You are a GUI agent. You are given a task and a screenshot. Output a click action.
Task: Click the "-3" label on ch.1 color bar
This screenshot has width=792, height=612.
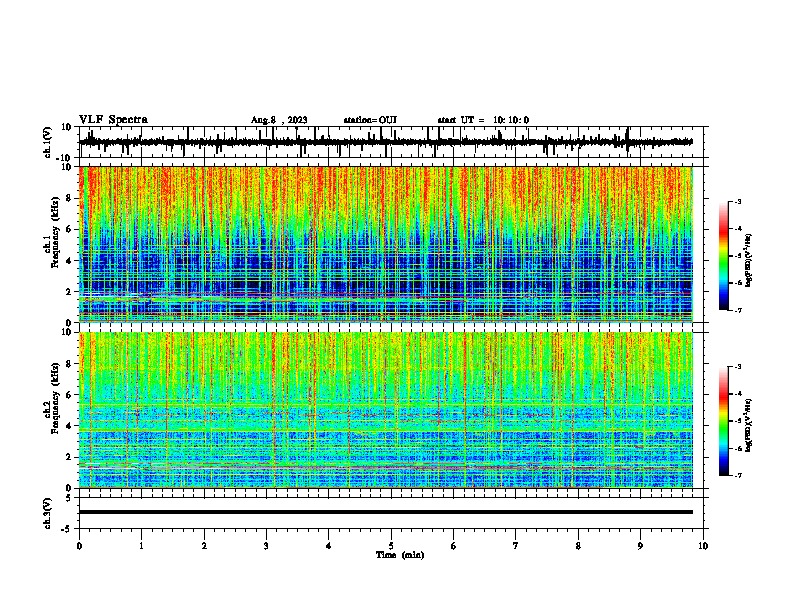[x=737, y=201]
